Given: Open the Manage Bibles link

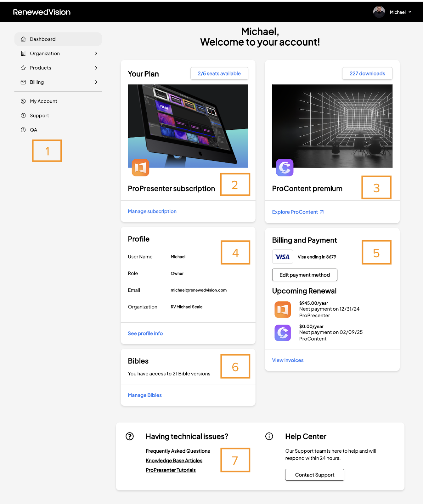Looking at the screenshot, I should pos(145,395).
